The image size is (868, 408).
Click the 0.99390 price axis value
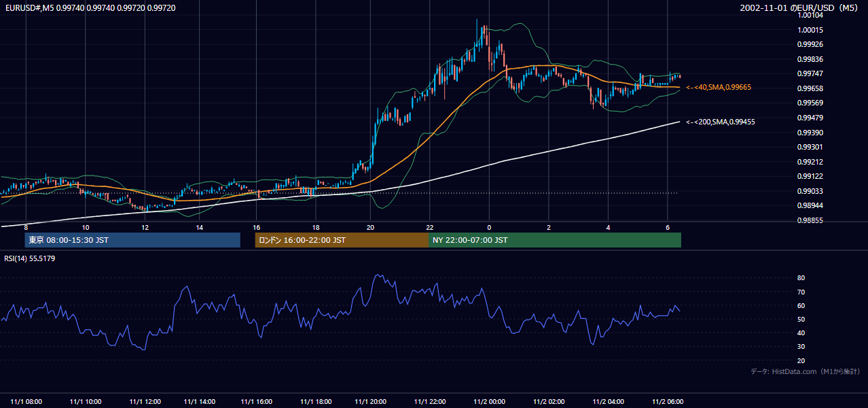point(811,133)
